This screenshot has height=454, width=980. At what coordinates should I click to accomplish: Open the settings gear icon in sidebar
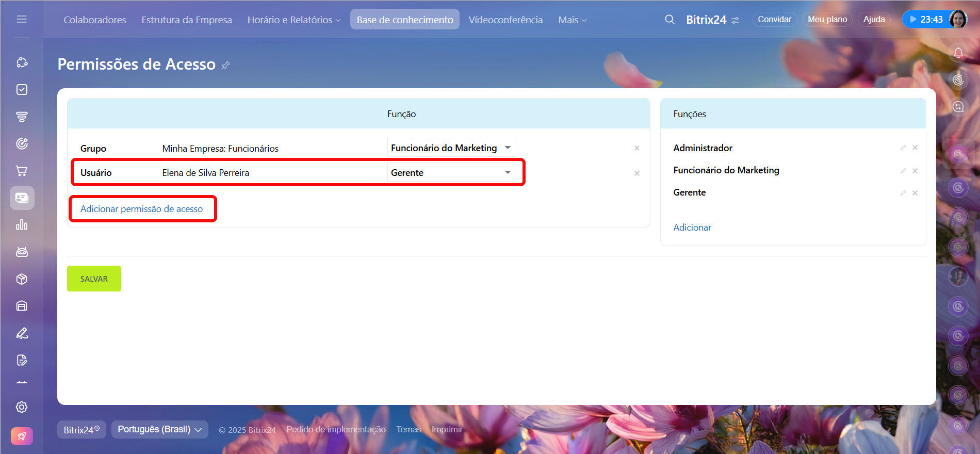coord(22,407)
